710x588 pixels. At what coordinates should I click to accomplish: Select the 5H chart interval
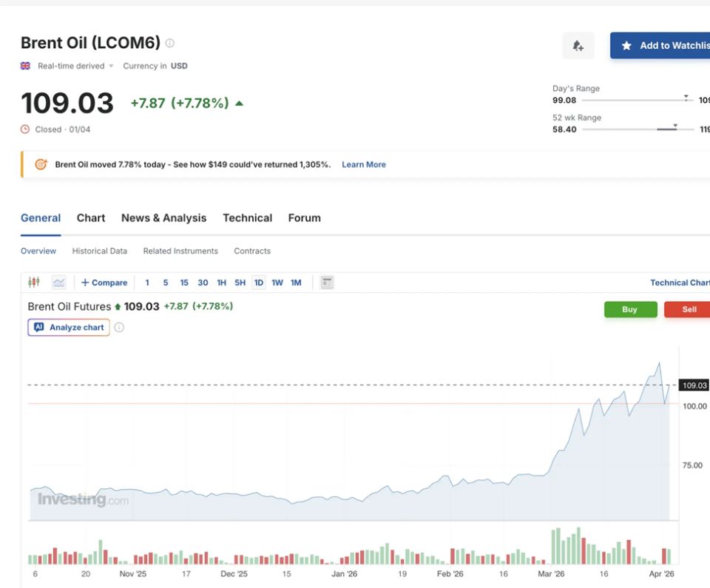tap(240, 283)
